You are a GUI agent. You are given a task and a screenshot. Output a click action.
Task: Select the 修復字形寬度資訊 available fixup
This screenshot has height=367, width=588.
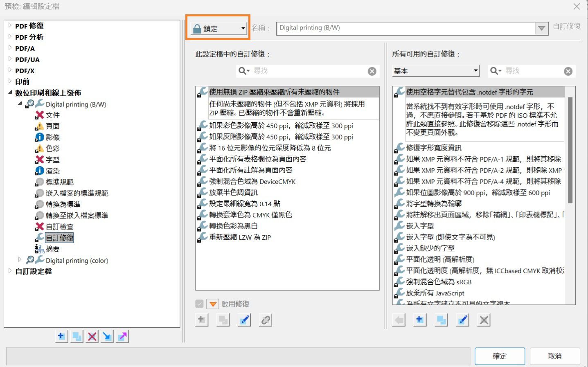434,148
